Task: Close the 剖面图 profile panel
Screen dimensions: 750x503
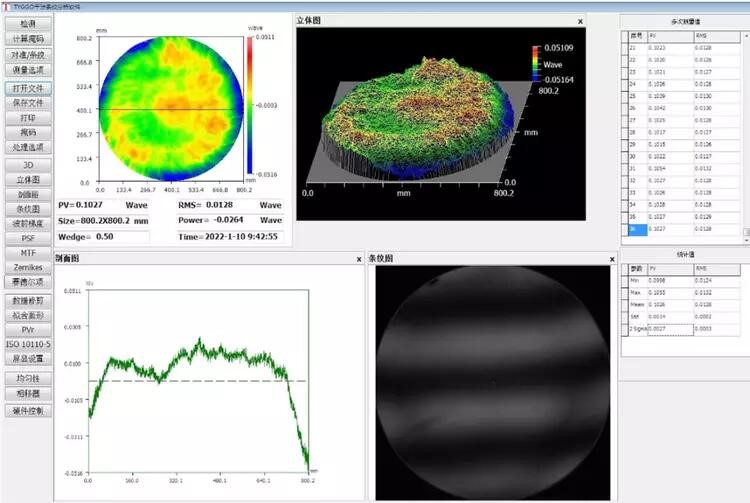Action: pos(359,259)
